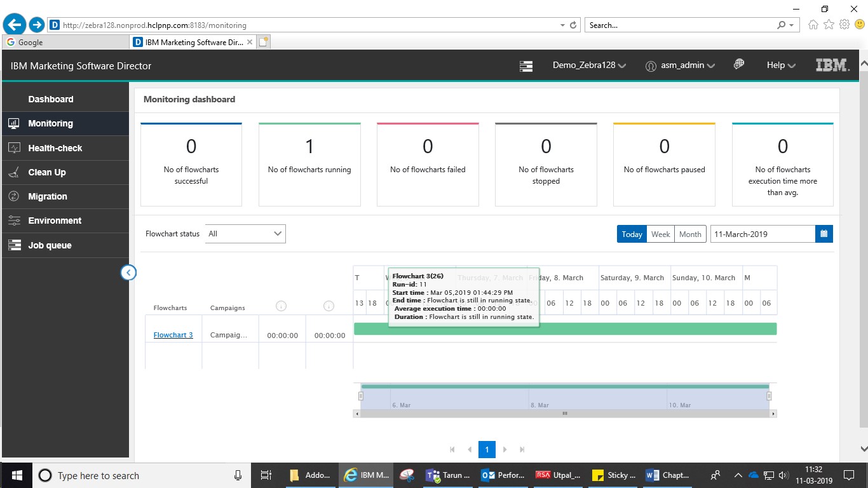Open the asm_admin user menu
The height and width of the screenshot is (488, 868).
(x=680, y=65)
